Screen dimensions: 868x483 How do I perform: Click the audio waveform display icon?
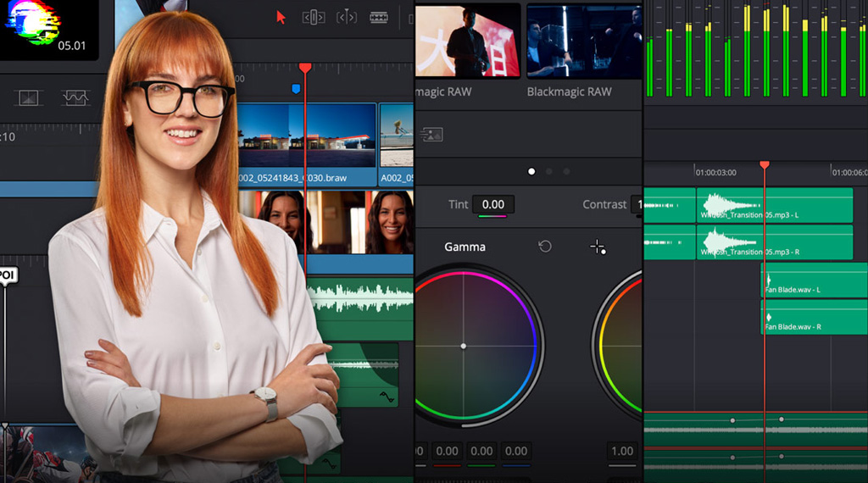(x=75, y=98)
